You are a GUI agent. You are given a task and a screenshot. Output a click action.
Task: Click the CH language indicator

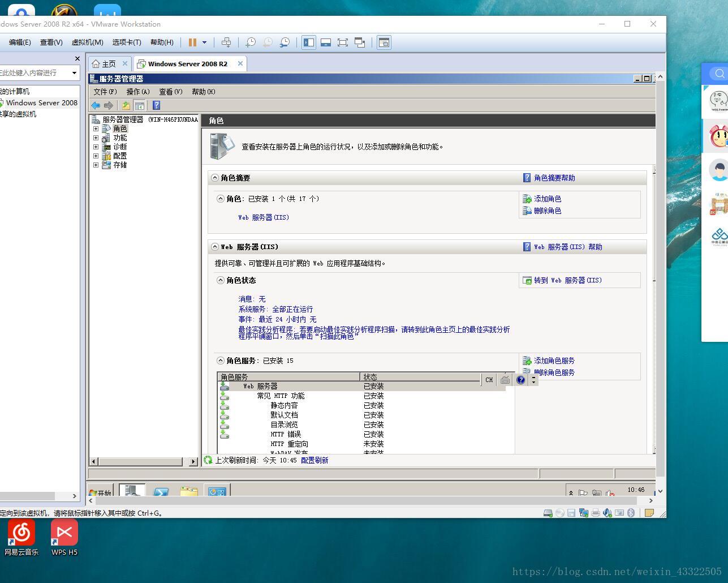[489, 380]
